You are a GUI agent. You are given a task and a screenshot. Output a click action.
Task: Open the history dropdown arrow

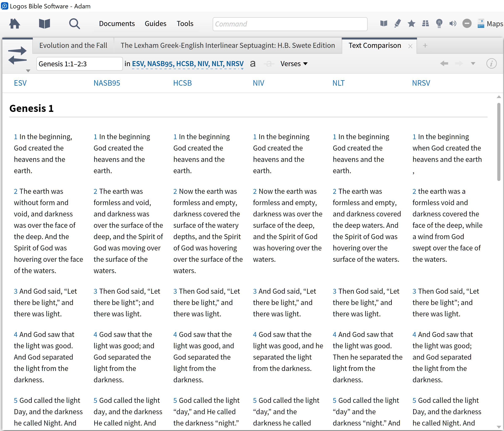pyautogui.click(x=473, y=64)
